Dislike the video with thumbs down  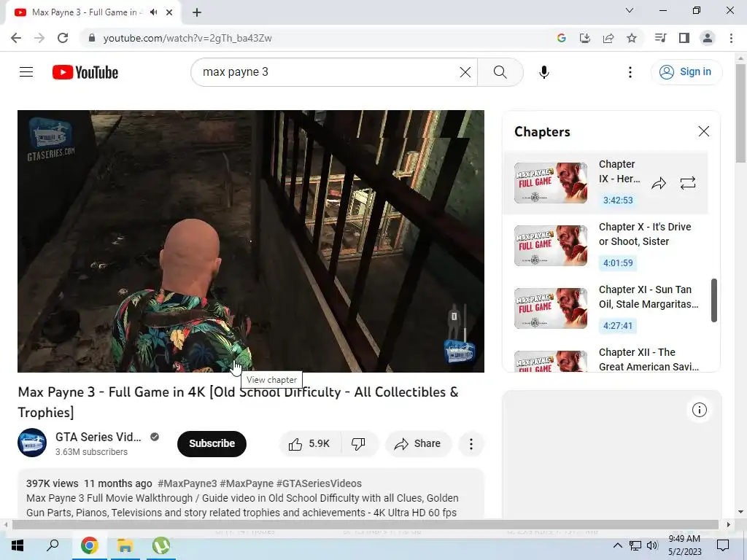(x=358, y=444)
